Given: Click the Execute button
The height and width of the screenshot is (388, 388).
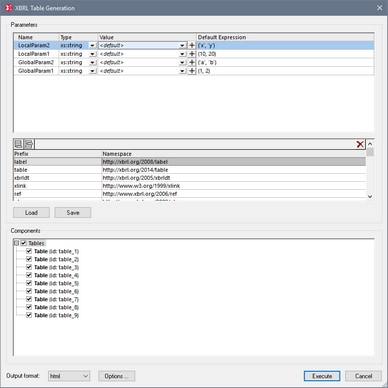Looking at the screenshot, I should pyautogui.click(x=322, y=376).
